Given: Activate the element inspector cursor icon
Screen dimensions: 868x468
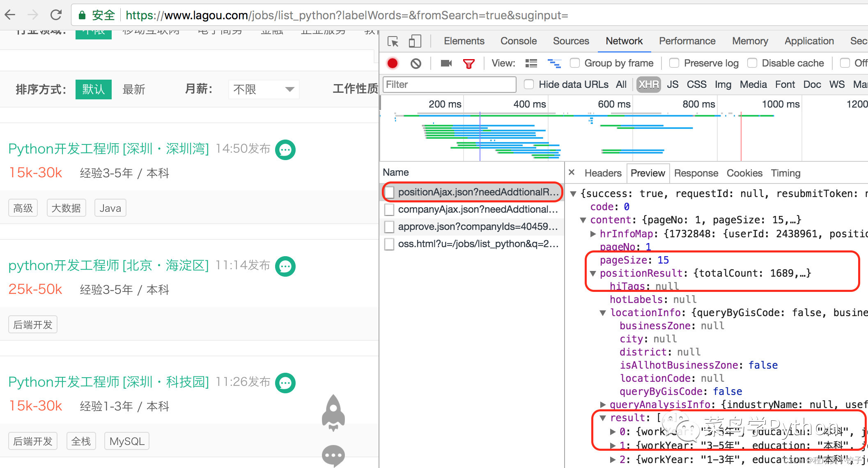Looking at the screenshot, I should point(393,41).
